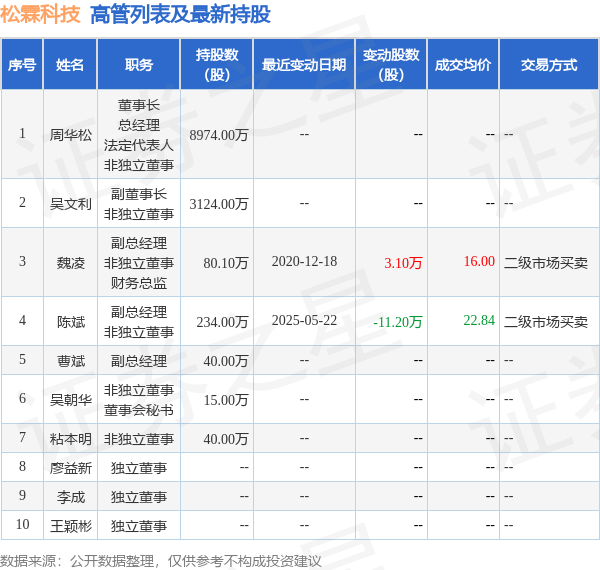Click the name 吴朝华

click(x=71, y=400)
